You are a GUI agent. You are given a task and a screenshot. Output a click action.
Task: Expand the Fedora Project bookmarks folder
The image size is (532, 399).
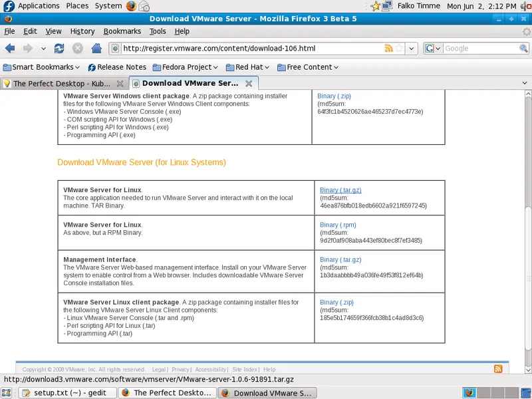[x=186, y=67]
